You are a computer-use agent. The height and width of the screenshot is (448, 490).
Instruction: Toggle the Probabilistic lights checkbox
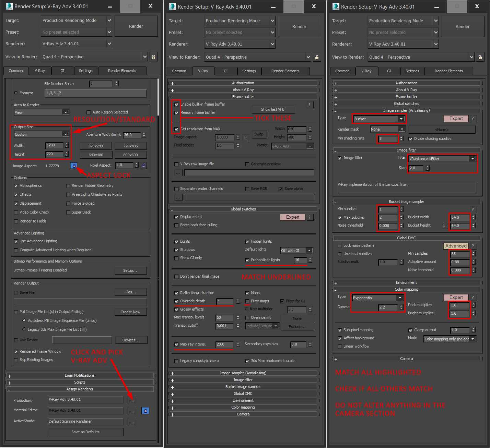(x=247, y=260)
